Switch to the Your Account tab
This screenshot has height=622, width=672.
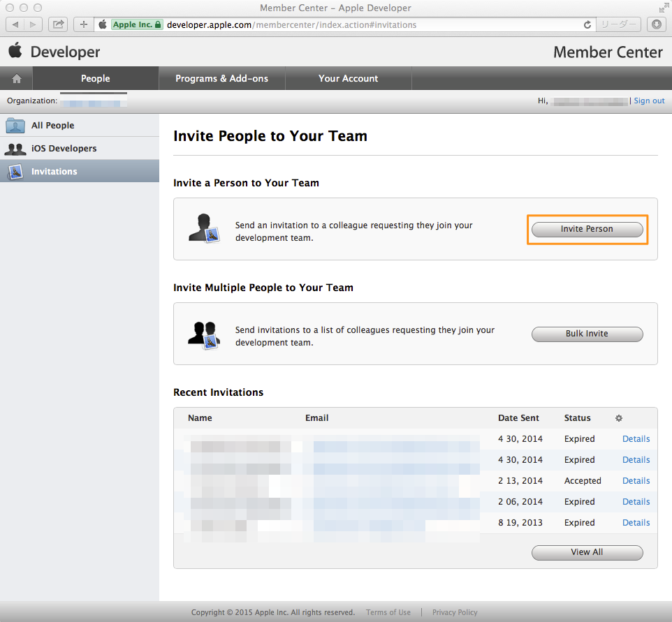[x=348, y=78]
